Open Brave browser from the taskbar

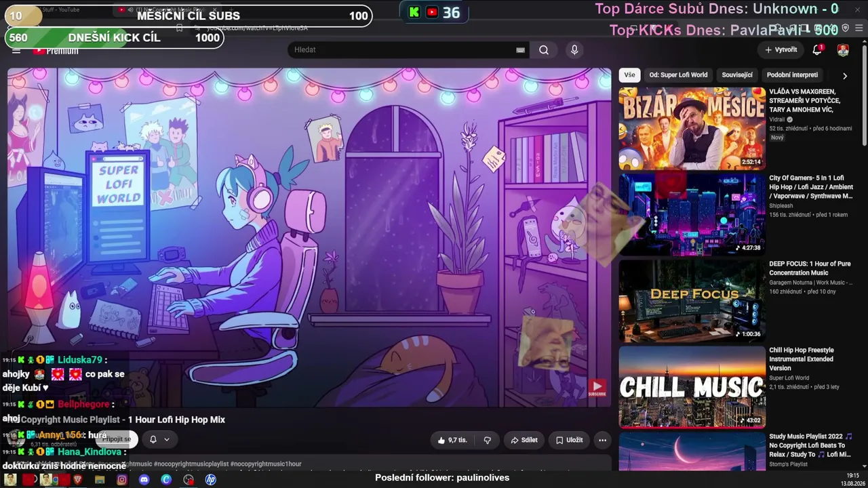77,480
